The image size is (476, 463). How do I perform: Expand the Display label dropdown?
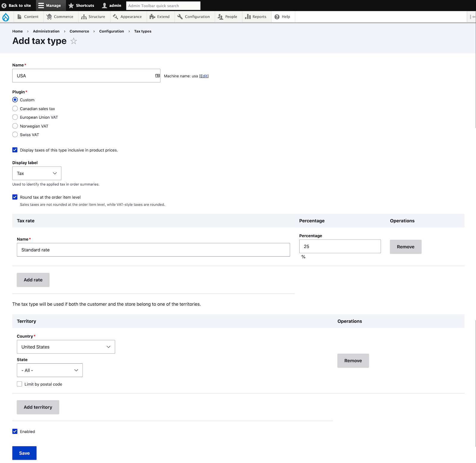point(37,173)
